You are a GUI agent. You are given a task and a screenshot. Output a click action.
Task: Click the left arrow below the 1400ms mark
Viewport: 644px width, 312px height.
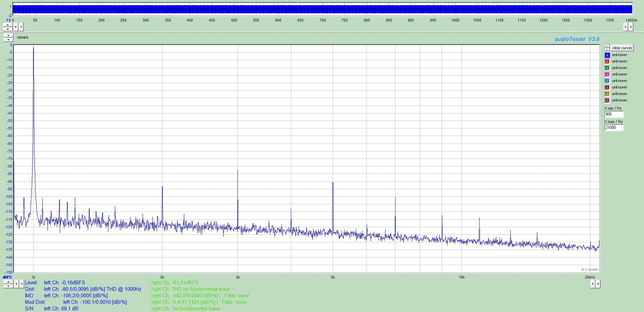click(x=625, y=27)
